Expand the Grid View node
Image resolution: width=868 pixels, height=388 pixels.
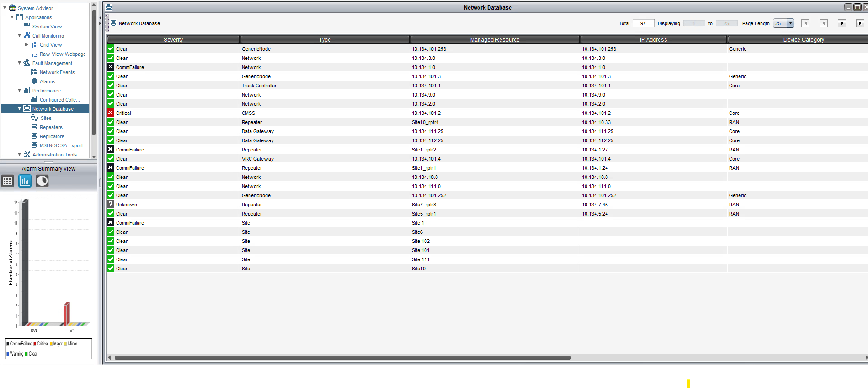(x=27, y=44)
